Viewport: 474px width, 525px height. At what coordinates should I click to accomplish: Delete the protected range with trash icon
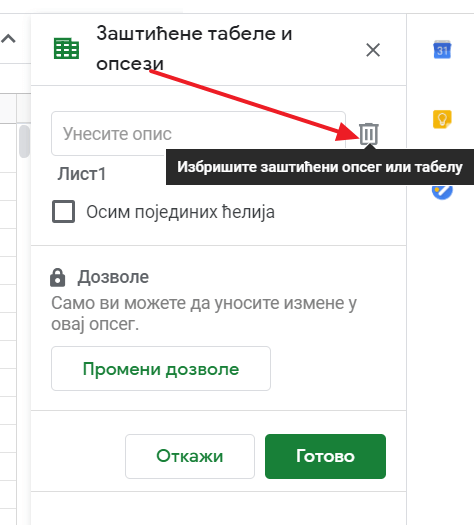369,134
